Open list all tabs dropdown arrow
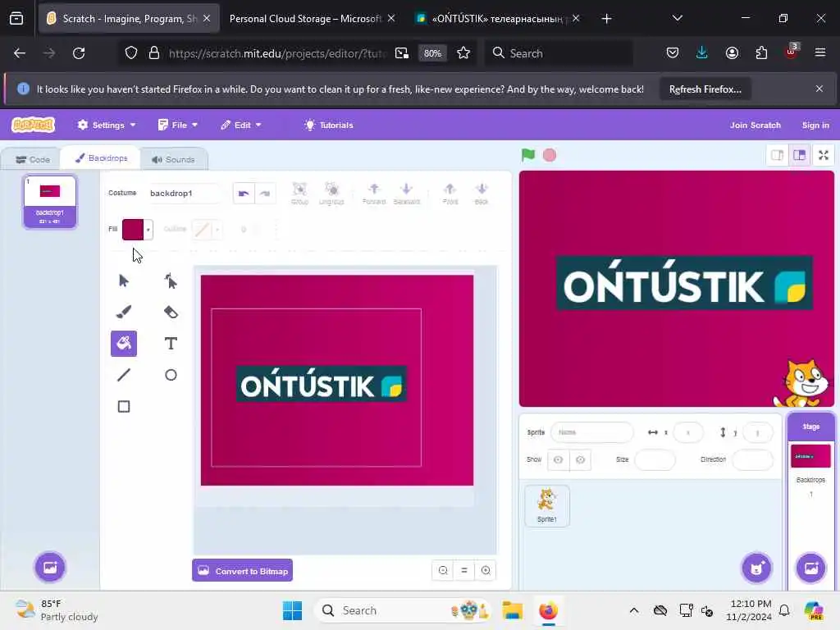Image resolution: width=840 pixels, height=630 pixels. point(677,19)
